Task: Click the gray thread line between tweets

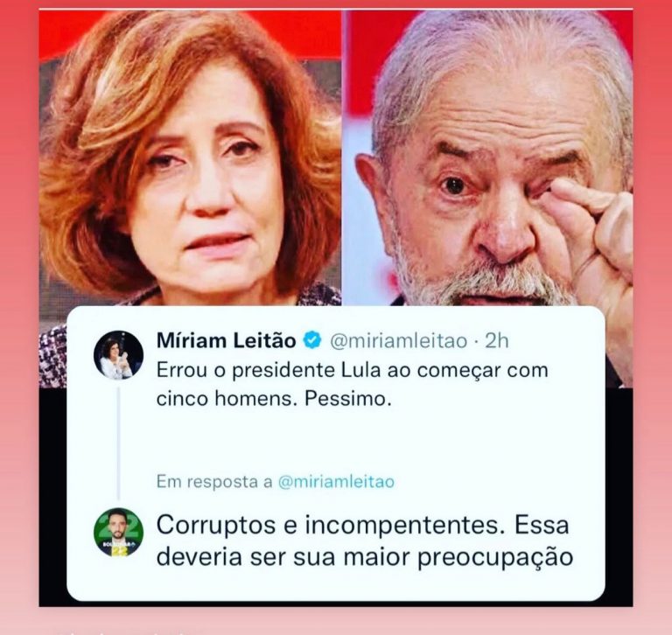Action: 119,443
